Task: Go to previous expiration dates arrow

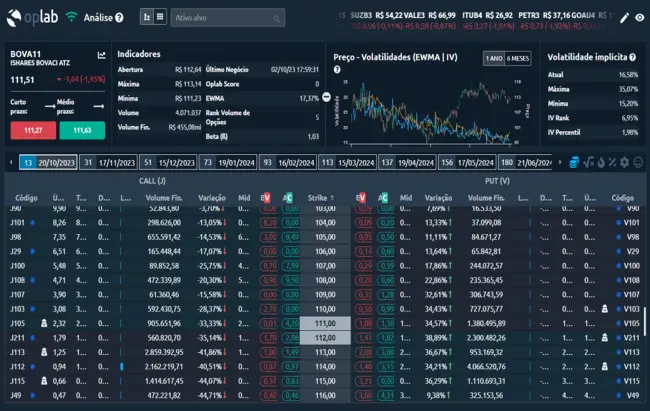Action: pyautogui.click(x=11, y=162)
